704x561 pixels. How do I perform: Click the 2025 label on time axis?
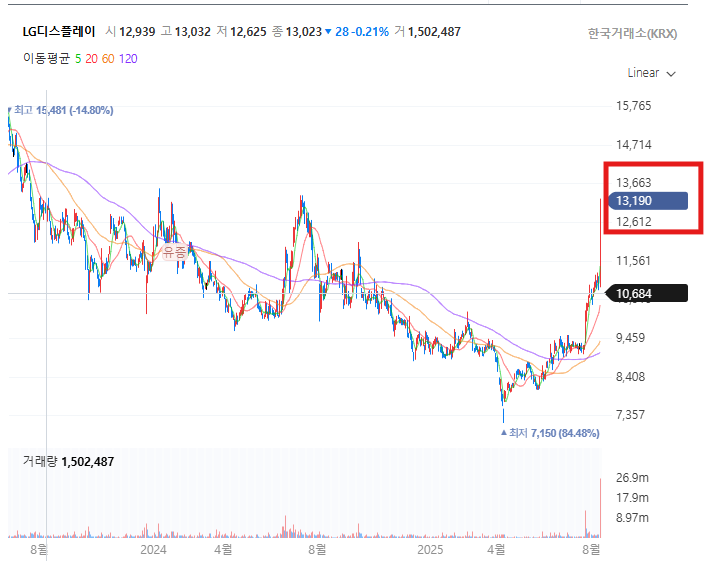(x=430, y=550)
